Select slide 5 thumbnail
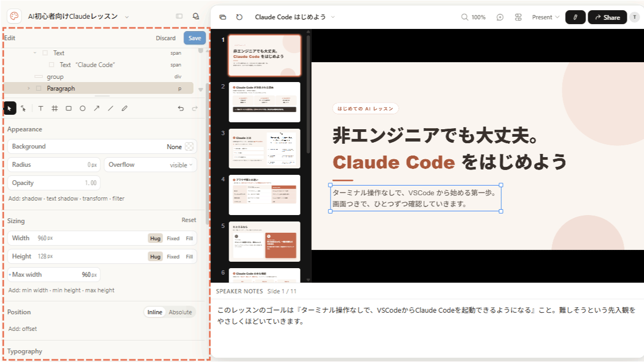This screenshot has width=644, height=362. pyautogui.click(x=265, y=242)
